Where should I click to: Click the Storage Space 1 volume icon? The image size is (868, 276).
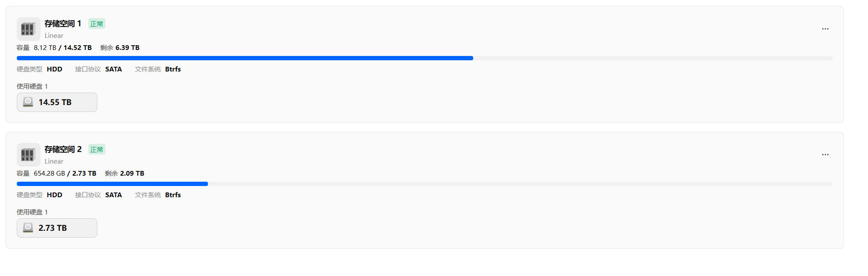coord(28,29)
